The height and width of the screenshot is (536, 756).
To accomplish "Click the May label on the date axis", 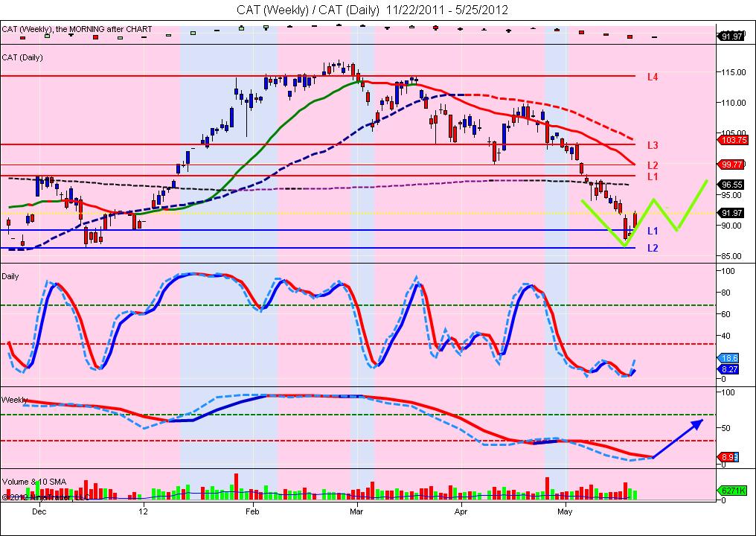I will pyautogui.click(x=565, y=511).
